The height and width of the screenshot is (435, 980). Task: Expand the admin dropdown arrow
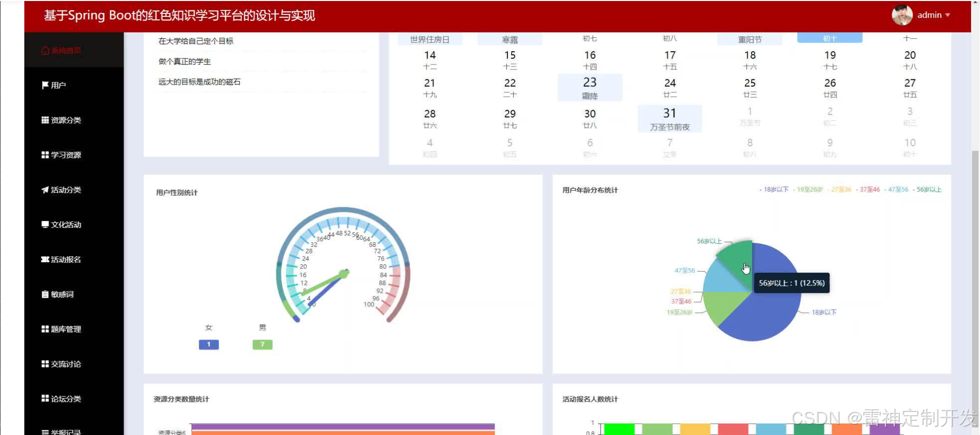click(948, 15)
